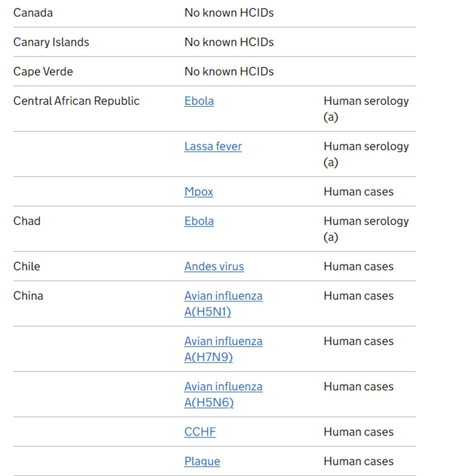Click 'Human serology (a)' in Lassa fever row
Image resolution: width=469 pixels, height=476 pixels.
pos(366,154)
